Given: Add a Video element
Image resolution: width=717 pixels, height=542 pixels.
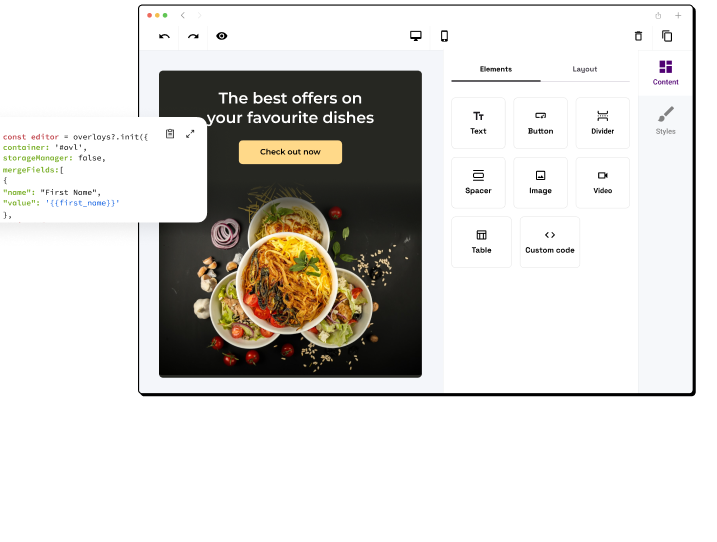Looking at the screenshot, I should coord(602,182).
